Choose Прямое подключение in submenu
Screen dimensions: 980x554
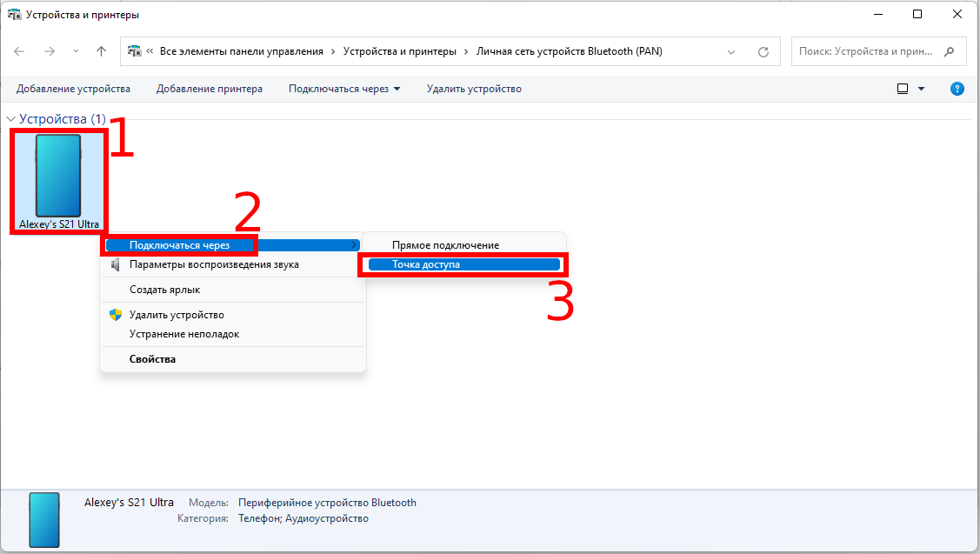click(445, 245)
